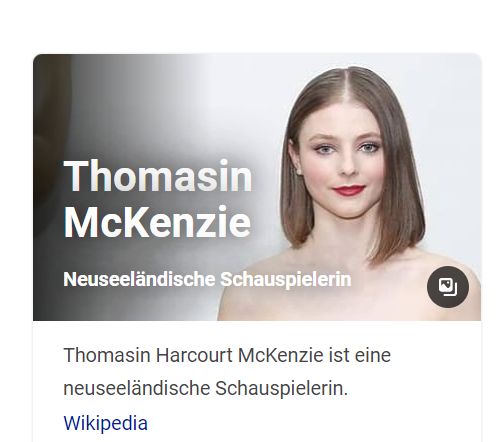The height and width of the screenshot is (442, 499).
Task: Open the image gallery icon on the photo
Action: [x=448, y=287]
